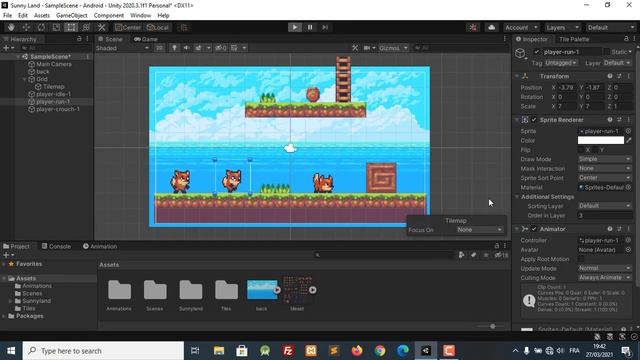Click the Pause button
Screen dimensions: 640x360
310,27
